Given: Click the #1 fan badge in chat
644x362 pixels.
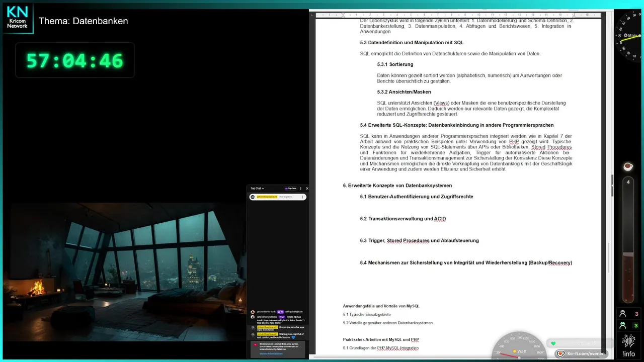Looking at the screenshot, I should (280, 312).
